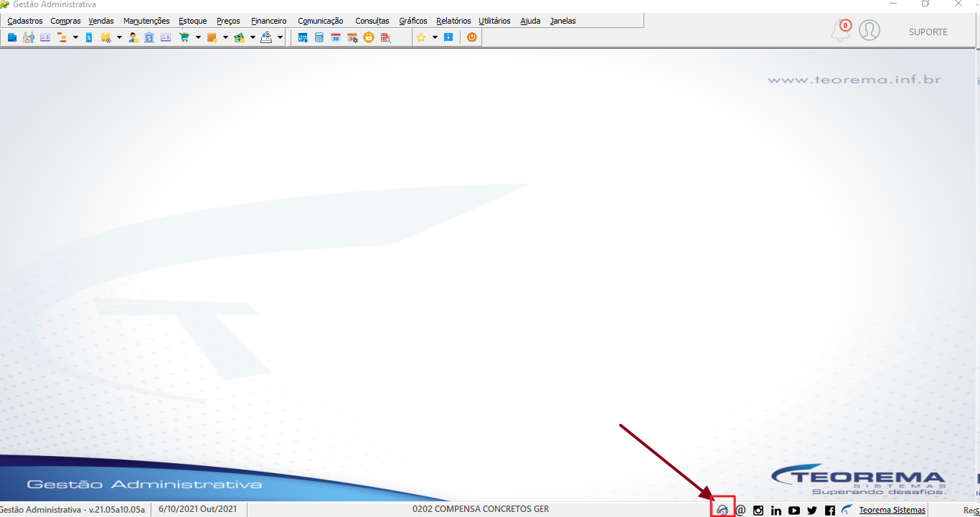Expand dropdown arrow beside orange box icon
This screenshot has width=980, height=517.
click(225, 37)
